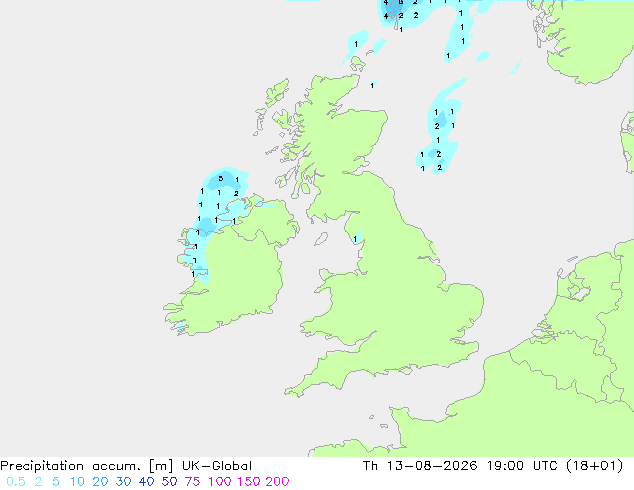Click the date text '13-08-2026'
Viewport: 634px width, 490px height.
pyautogui.click(x=432, y=466)
